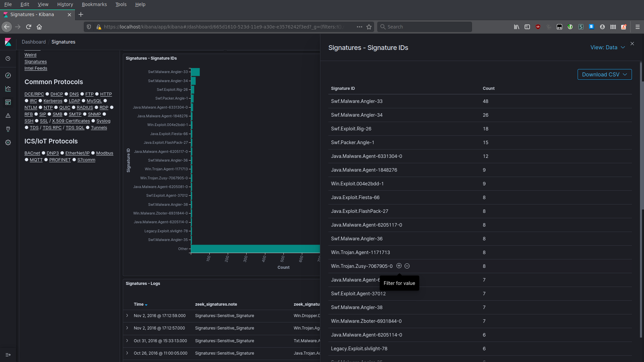Click the filter for value icon

coord(398,266)
